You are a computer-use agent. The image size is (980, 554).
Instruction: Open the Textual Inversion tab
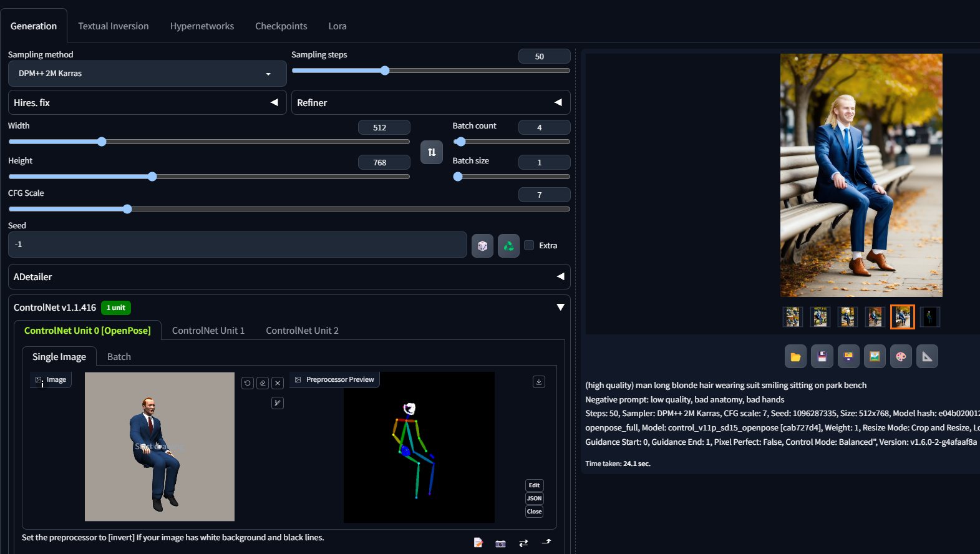pos(114,26)
